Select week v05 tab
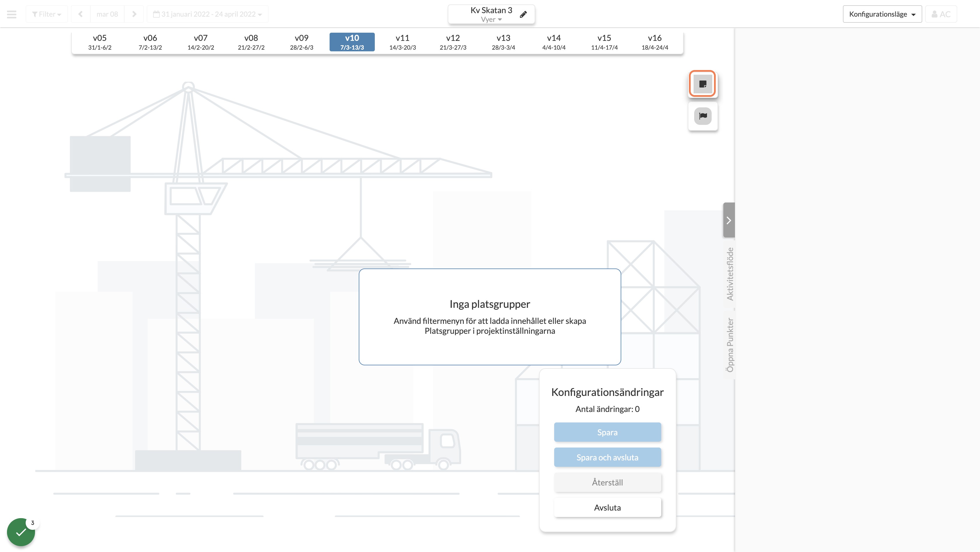 click(x=100, y=42)
